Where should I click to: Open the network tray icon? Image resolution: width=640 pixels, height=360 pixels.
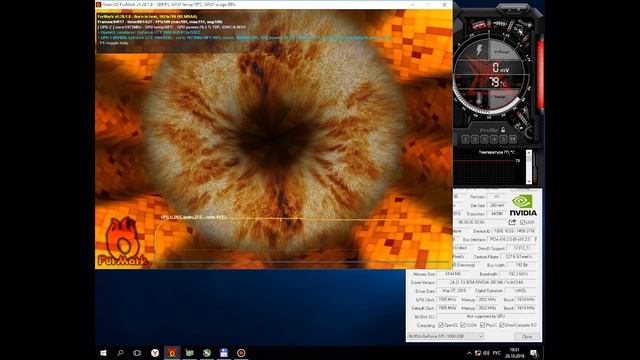tap(478, 353)
